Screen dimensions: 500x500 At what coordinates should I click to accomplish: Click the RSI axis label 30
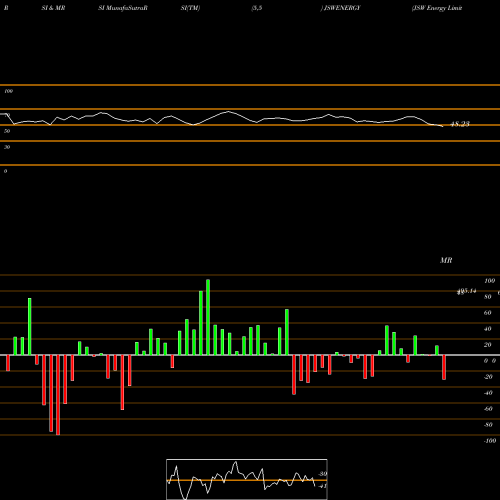point(7,147)
